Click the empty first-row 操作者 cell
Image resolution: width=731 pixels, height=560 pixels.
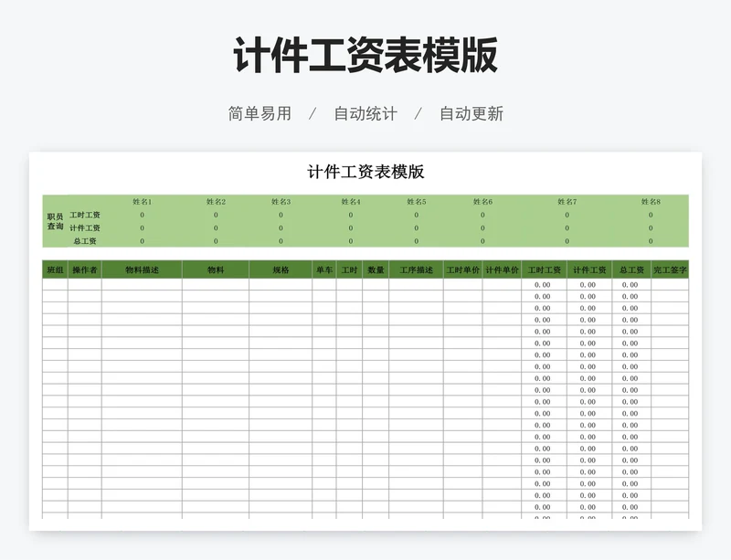pyautogui.click(x=85, y=284)
